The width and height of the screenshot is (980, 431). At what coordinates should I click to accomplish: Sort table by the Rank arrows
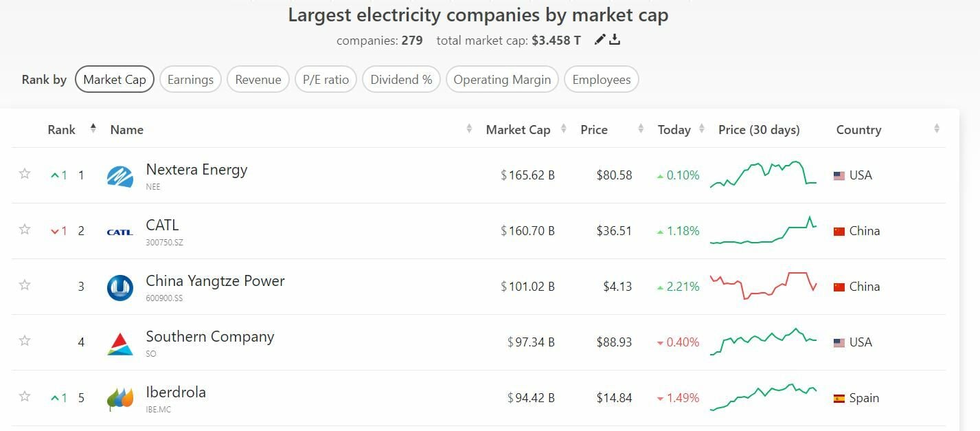tap(93, 129)
